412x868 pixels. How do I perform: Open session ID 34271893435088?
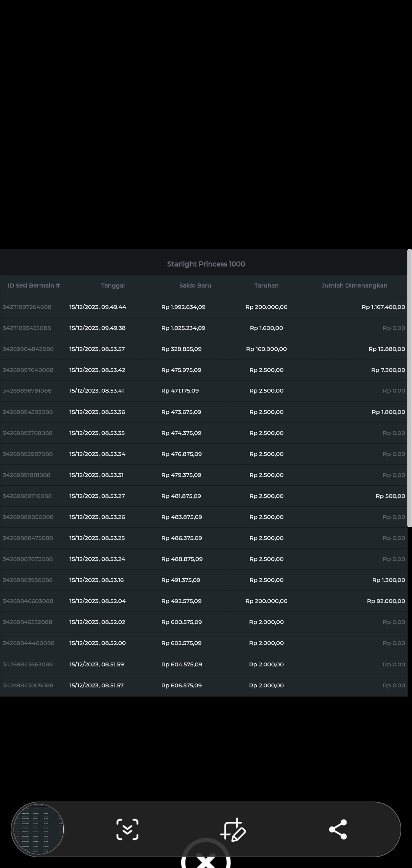pyautogui.click(x=27, y=328)
